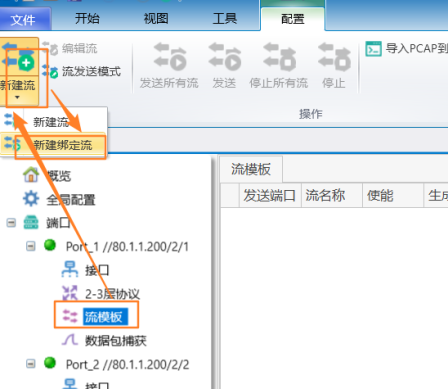448x389 pixels.
Task: Switch to the 开始 ribbon tab
Action: point(87,18)
